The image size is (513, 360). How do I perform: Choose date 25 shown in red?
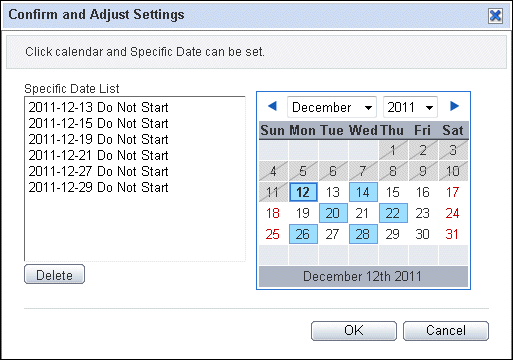pos(273,234)
